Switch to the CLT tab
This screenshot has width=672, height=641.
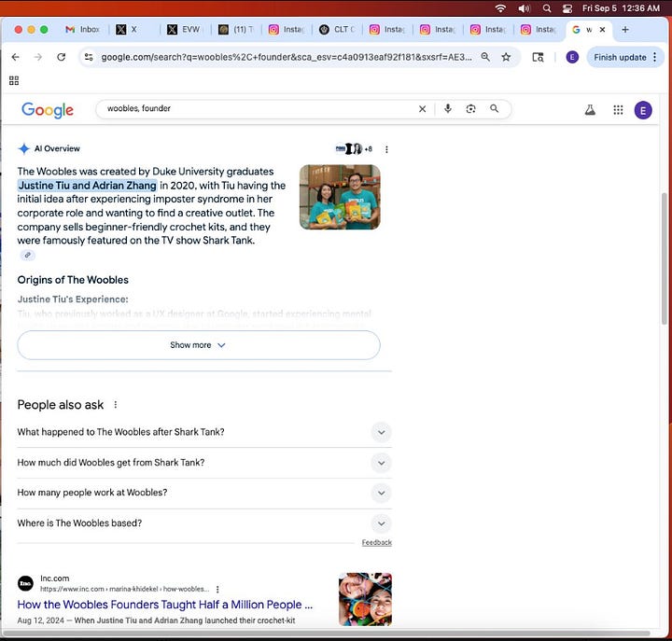[x=337, y=30]
